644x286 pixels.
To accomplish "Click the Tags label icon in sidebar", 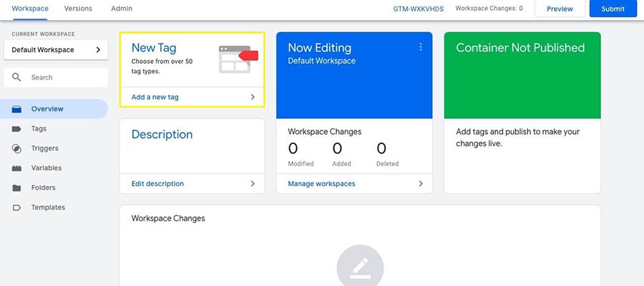I will tap(16, 129).
